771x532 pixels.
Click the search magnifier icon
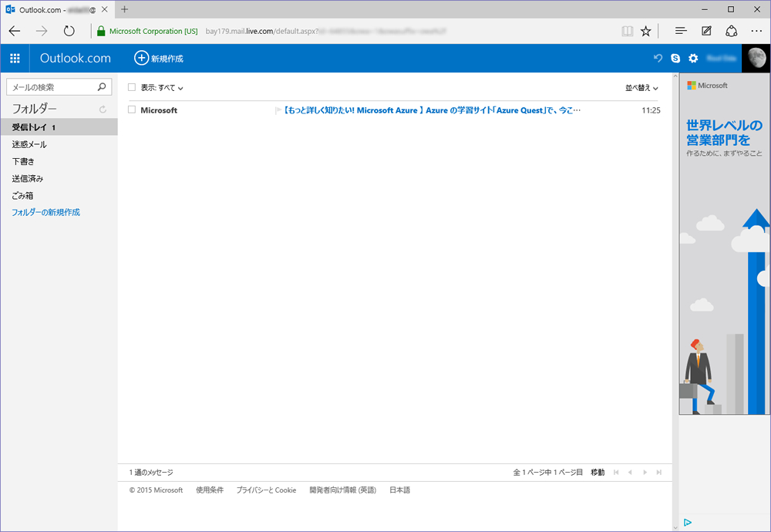click(102, 87)
